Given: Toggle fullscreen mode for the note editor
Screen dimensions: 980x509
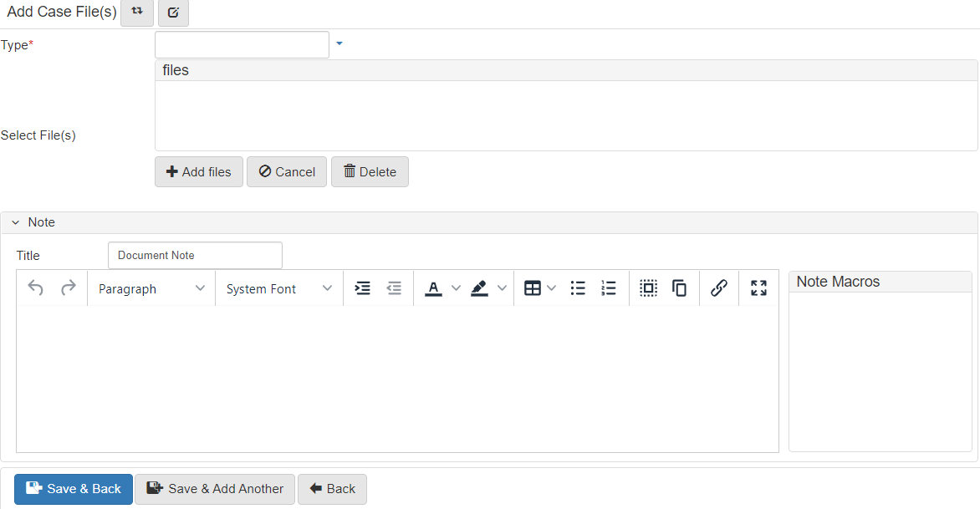Looking at the screenshot, I should point(758,288).
